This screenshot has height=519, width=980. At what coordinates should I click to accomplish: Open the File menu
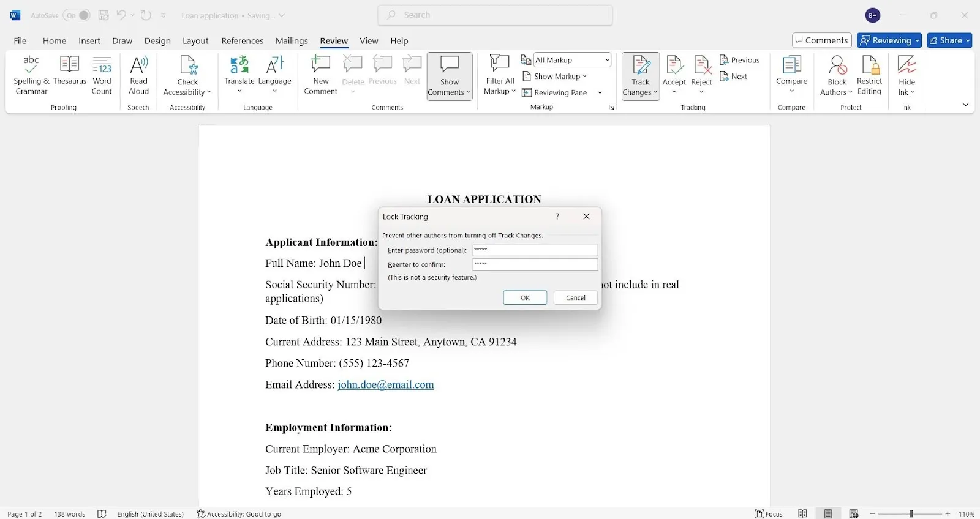tap(20, 40)
